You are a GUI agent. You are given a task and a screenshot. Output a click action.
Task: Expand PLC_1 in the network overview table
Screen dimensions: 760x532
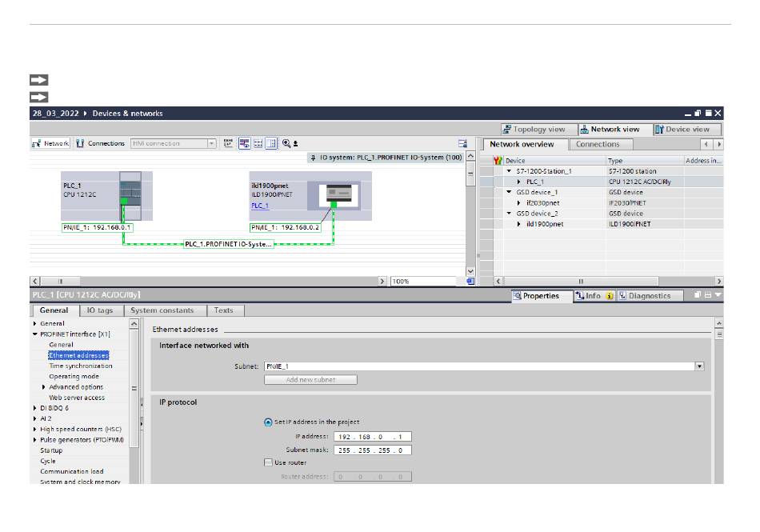tap(519, 182)
